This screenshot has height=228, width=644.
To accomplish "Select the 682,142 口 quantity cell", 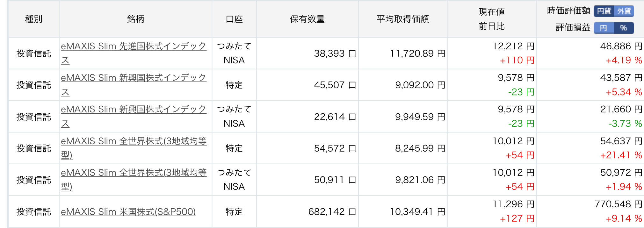I will point(332,212).
